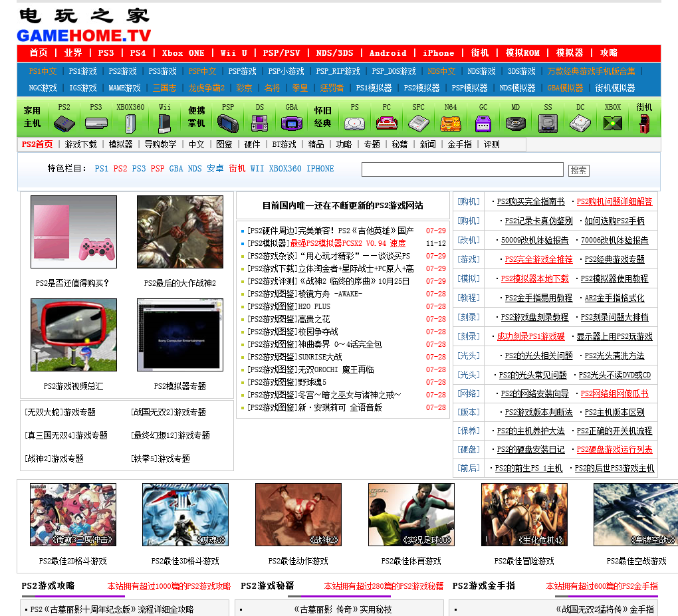
Task: Open PS2金手指易用教程 link
Action: point(538,298)
